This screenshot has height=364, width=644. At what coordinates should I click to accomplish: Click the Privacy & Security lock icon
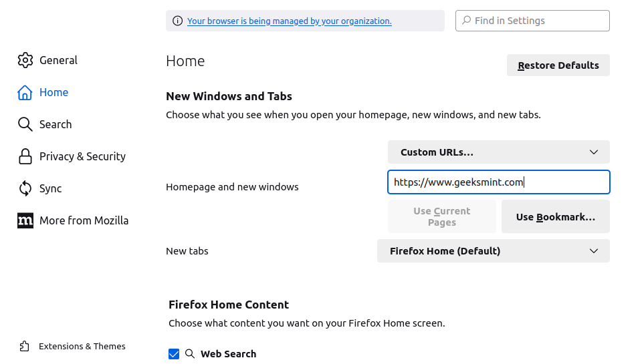click(25, 156)
